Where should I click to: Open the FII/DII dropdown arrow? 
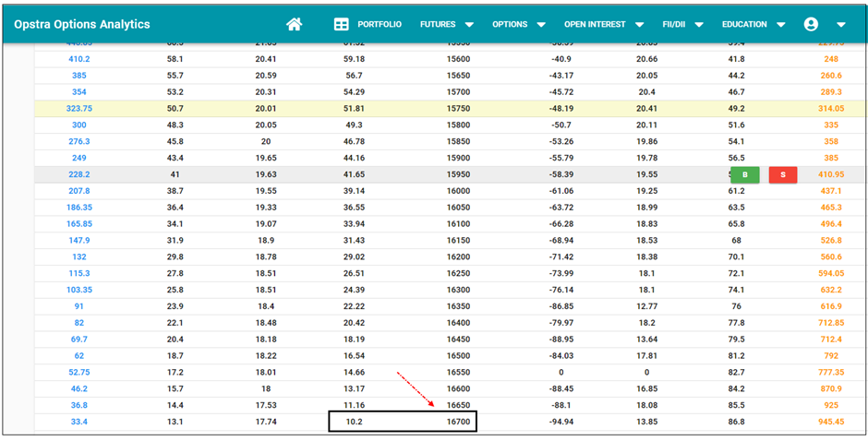[699, 25]
